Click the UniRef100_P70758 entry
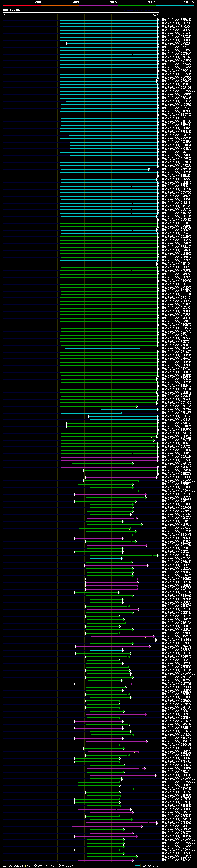Image resolution: width=197 pixels, height=868 pixels. [176, 440]
